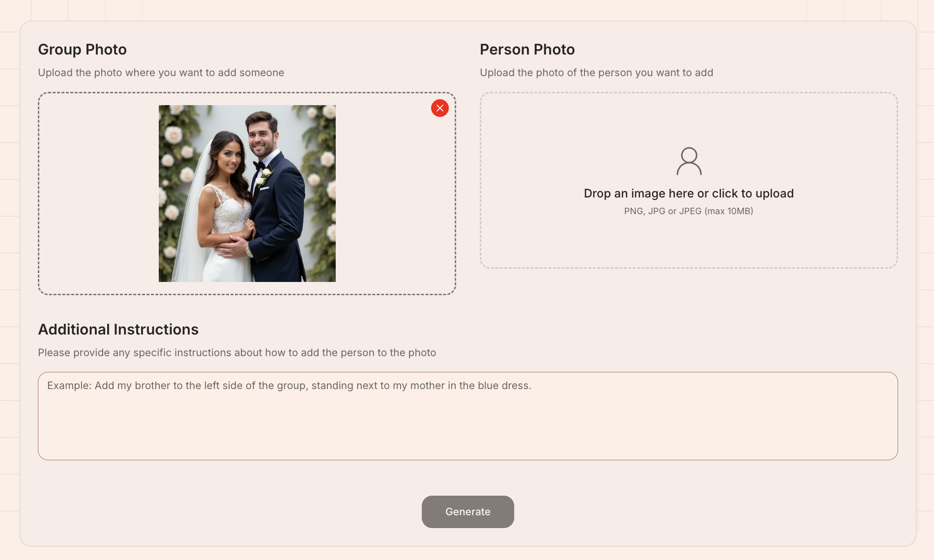Click the groom's boutonniere flower in photo
Viewport: 934px width, 560px height.
(x=265, y=175)
